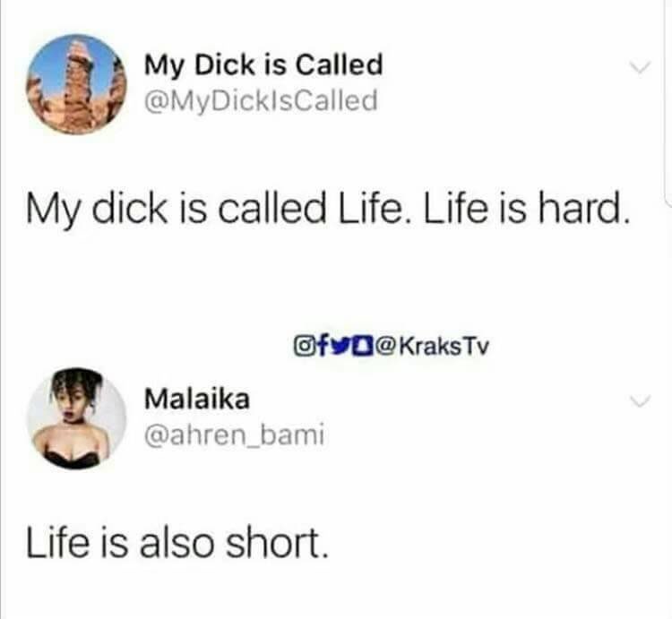The image size is (672, 619).
Task: Click the Instagram icon in the KraksTv watermark
Action: 305,347
